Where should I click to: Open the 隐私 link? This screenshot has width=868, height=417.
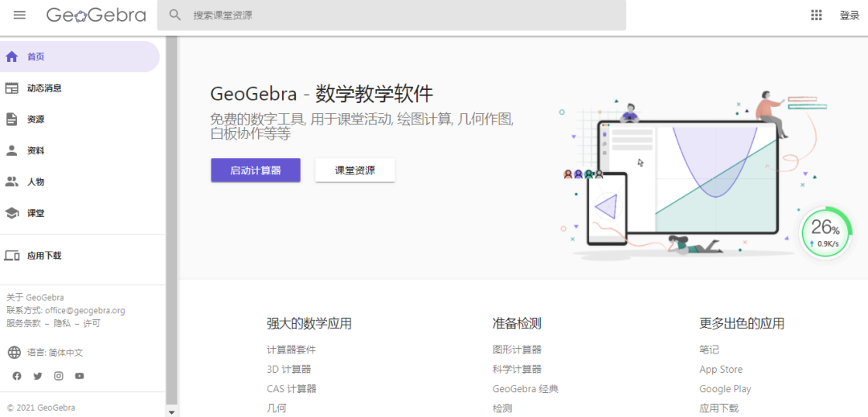point(62,324)
